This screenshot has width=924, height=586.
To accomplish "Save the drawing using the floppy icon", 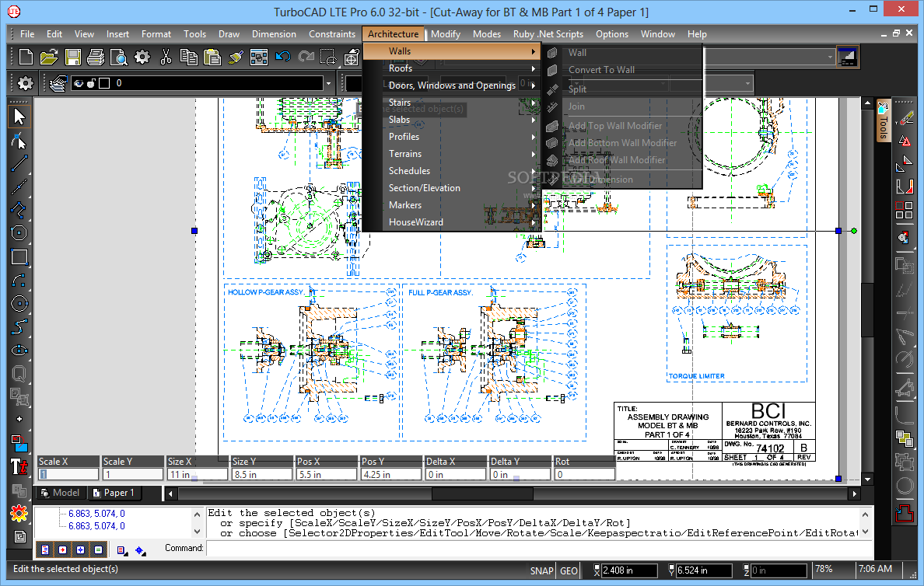I will (x=72, y=58).
